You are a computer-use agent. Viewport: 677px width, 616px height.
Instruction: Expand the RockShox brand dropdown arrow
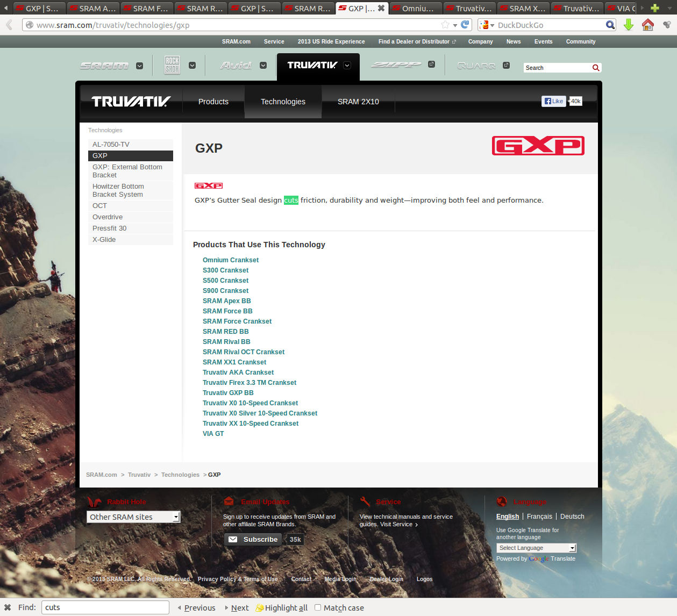coord(192,66)
